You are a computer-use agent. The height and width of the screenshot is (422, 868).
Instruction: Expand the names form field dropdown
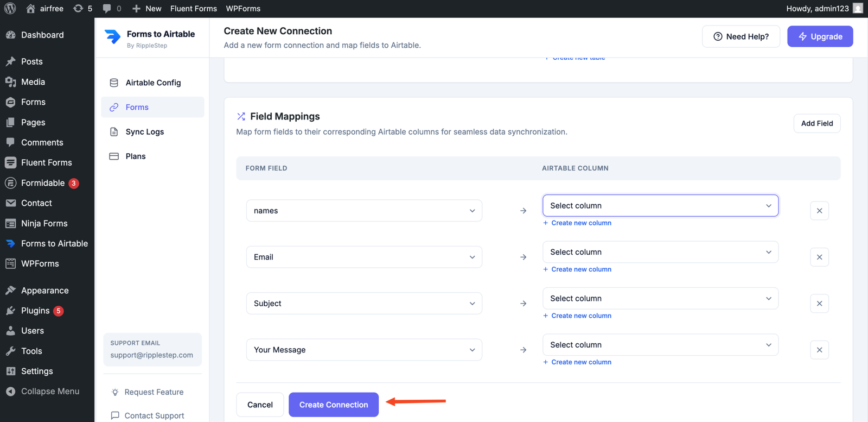[364, 211]
